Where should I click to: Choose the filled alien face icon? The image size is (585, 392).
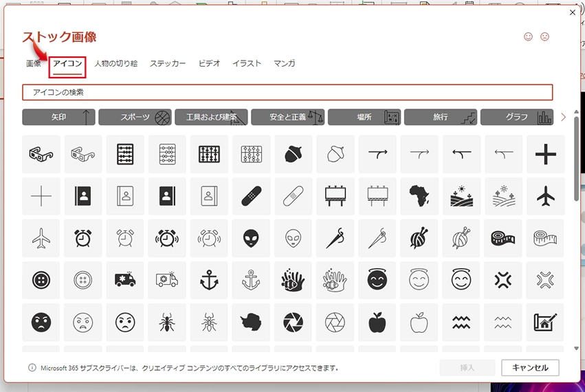[251, 238]
